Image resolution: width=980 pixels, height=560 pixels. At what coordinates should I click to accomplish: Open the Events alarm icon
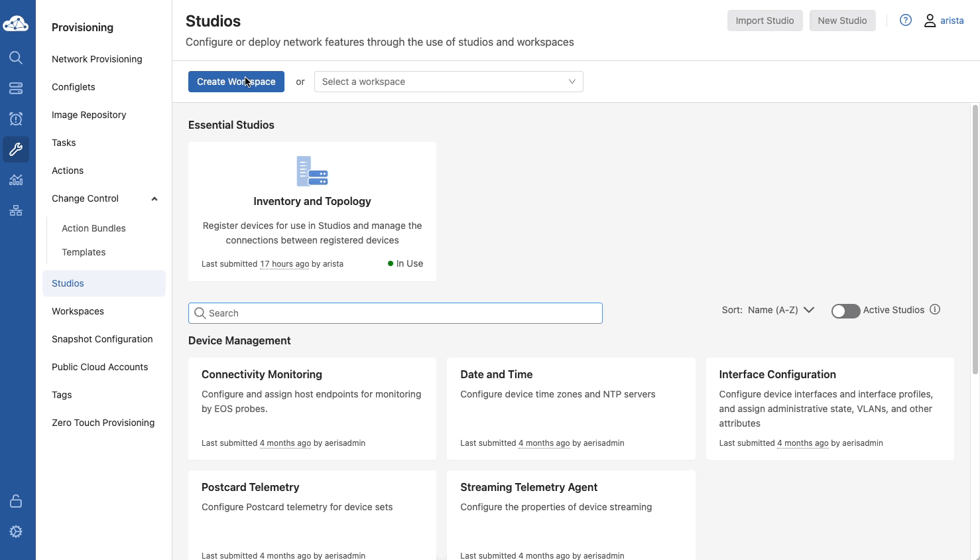tap(16, 119)
